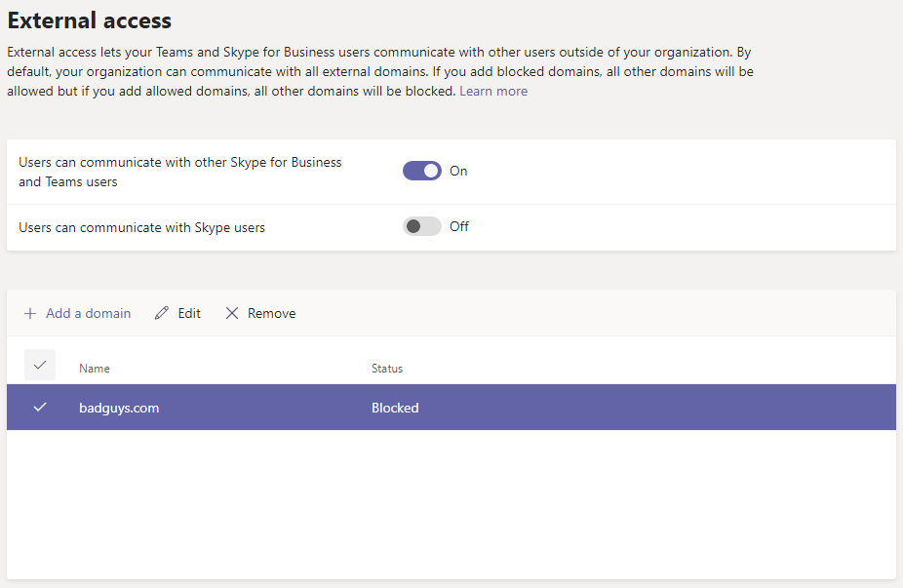Click the plus icon to add a domain
Screen dimensions: 903x588
pos(29,313)
